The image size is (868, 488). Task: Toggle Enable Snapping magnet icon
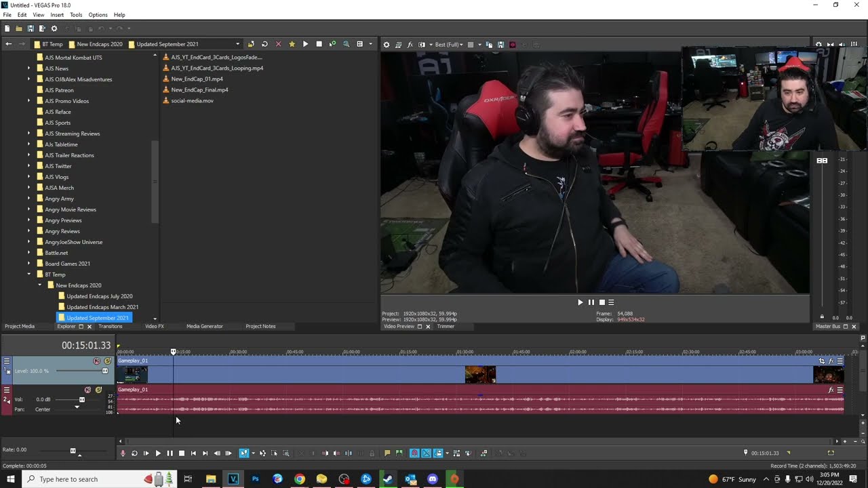414,453
